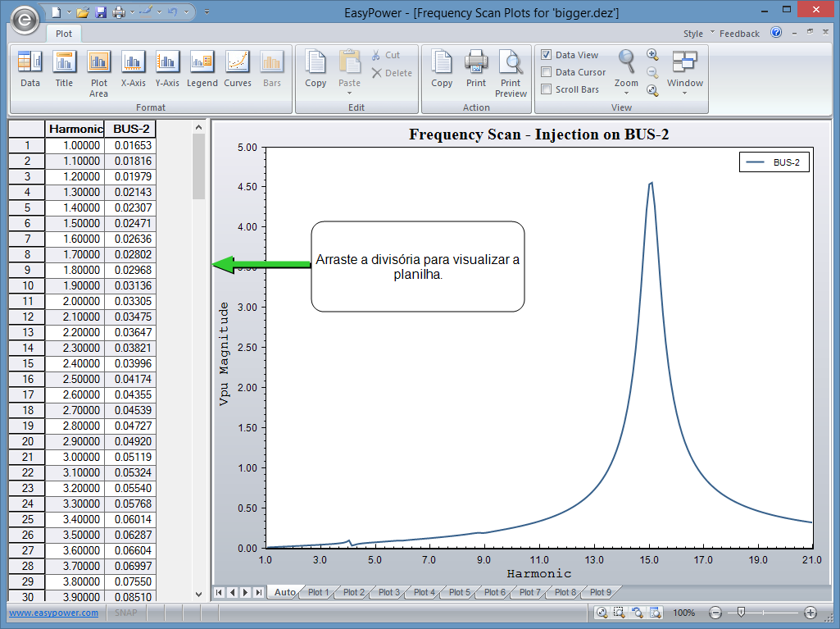This screenshot has width=840, height=629.
Task: Select the Harmonic column header
Action: (75, 129)
